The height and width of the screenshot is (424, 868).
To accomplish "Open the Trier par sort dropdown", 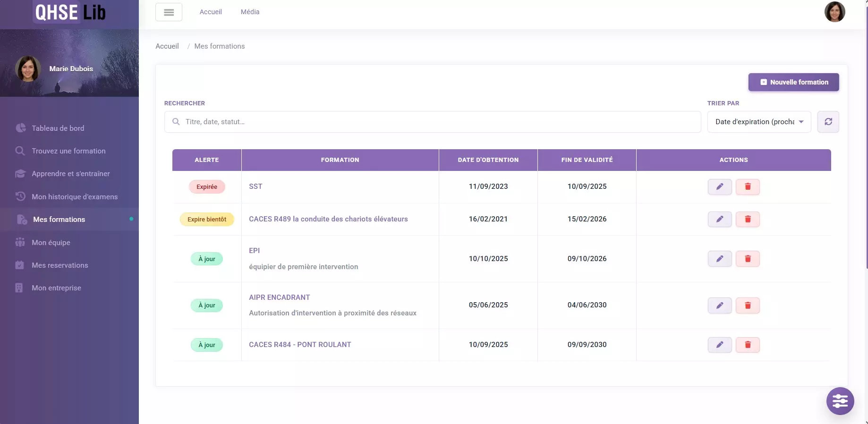I will point(758,122).
